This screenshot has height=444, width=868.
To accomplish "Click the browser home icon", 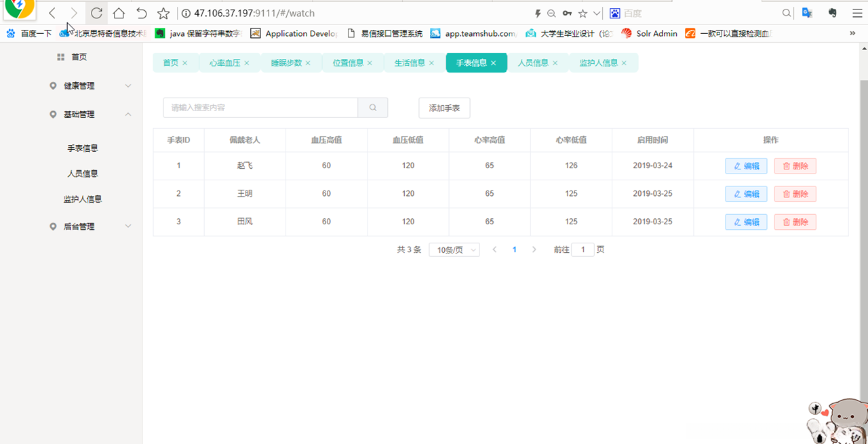I will [117, 12].
